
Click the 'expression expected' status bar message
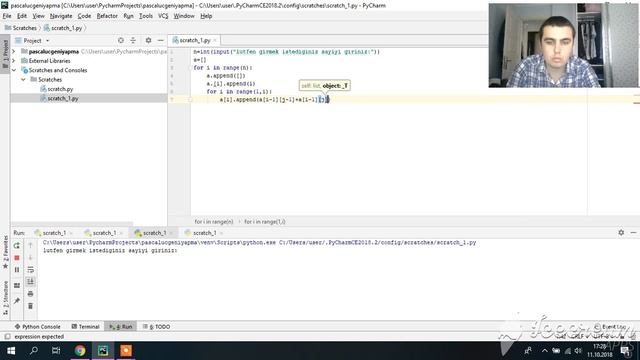pyautogui.click(x=39, y=337)
